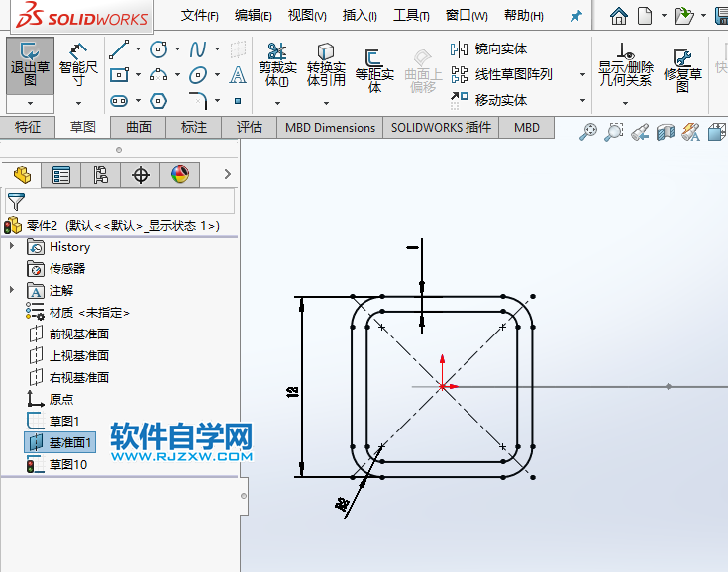Expand the manager tabs right chevron
This screenshot has width=728, height=572.
228,174
